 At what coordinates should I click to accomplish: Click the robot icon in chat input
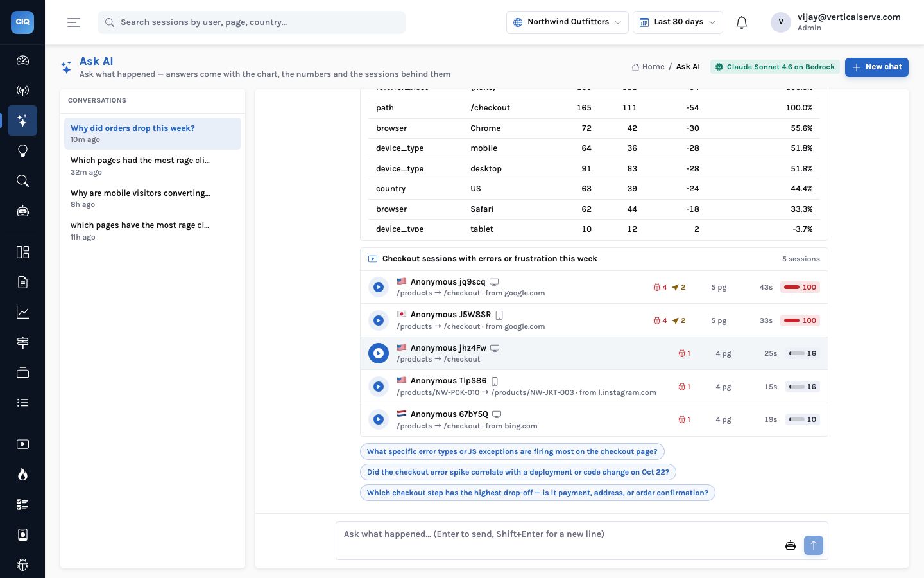(x=791, y=545)
